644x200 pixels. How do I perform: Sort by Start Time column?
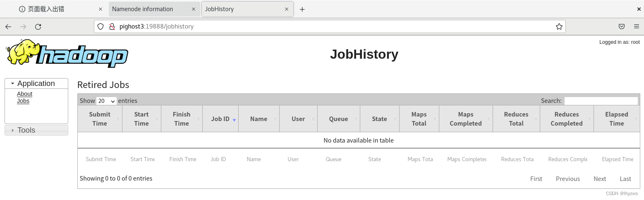point(141,119)
